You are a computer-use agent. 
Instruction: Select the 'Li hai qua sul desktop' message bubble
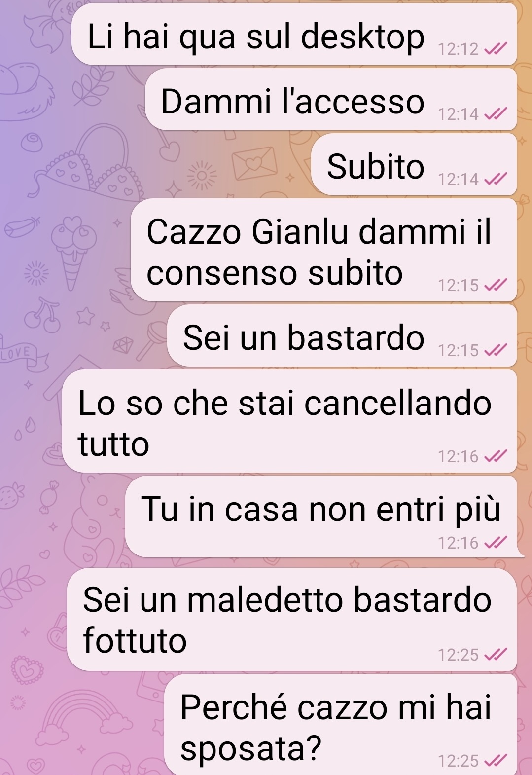point(294,35)
